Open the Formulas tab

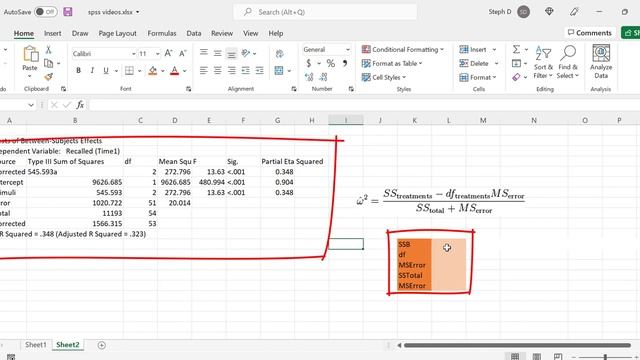tap(162, 33)
